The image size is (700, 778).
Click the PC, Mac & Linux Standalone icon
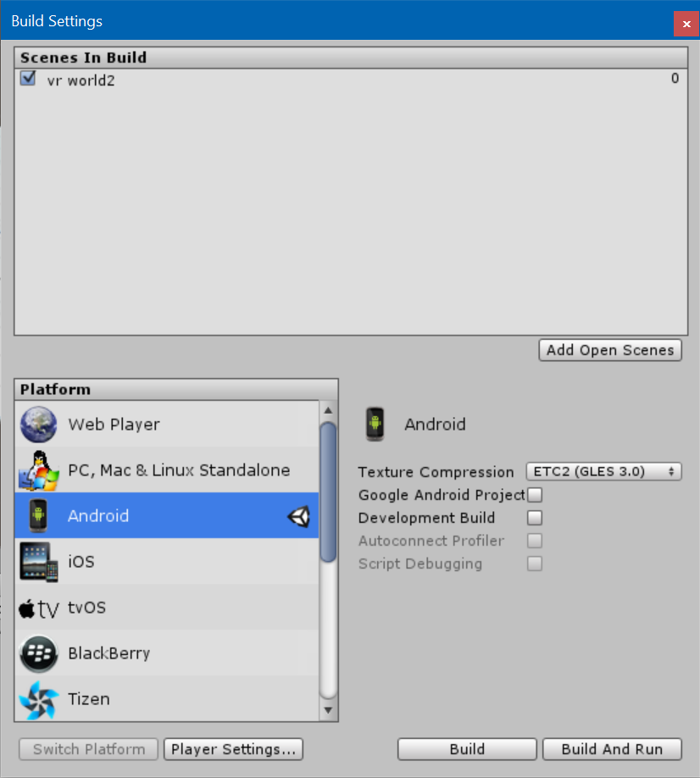[39, 470]
